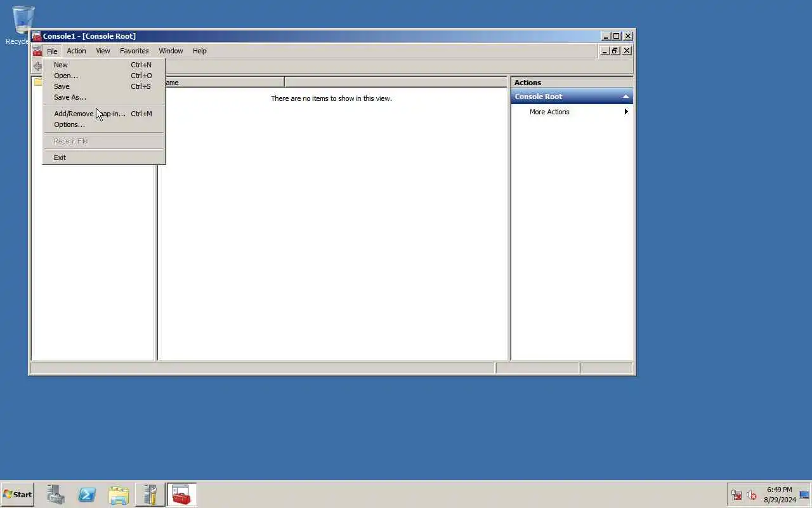Open Add/Remove Snap-in... dialog
The width and height of the screenshot is (812, 508).
click(104, 114)
